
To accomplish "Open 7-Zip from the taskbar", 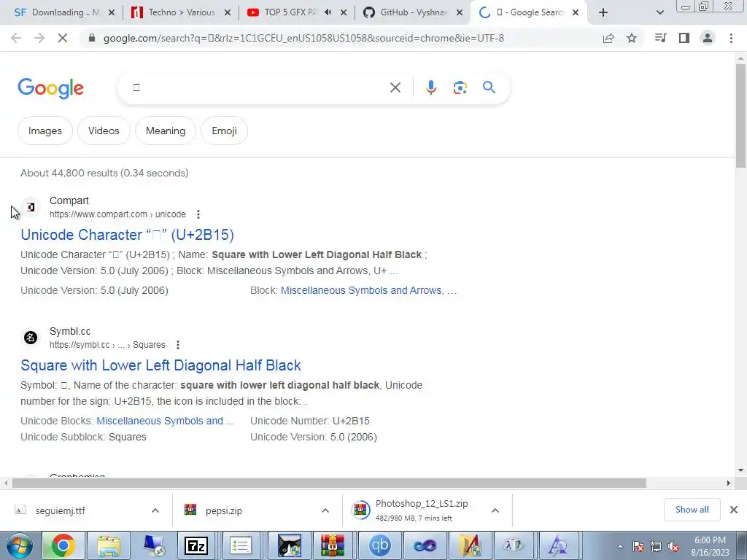I will click(196, 545).
